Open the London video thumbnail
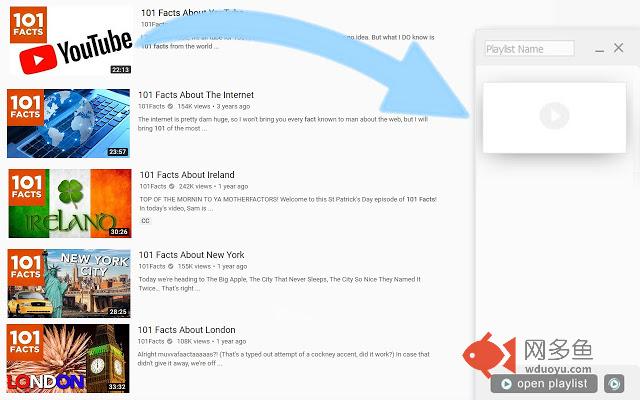The height and width of the screenshot is (400, 640). coord(68,358)
